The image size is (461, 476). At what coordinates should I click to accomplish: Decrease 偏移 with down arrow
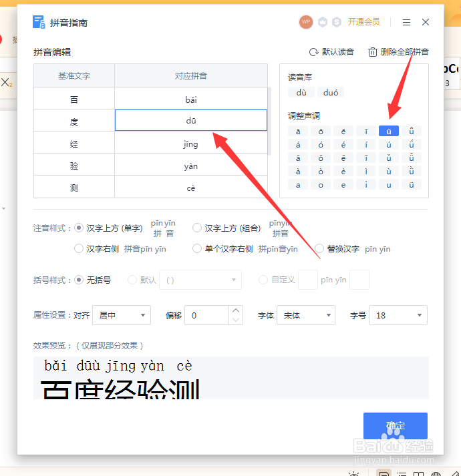[236, 320]
